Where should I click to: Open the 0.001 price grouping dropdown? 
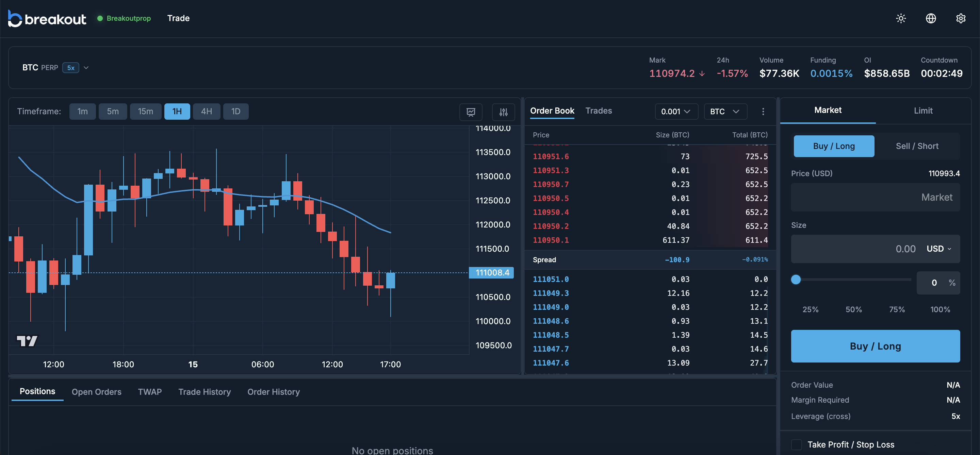[676, 112]
